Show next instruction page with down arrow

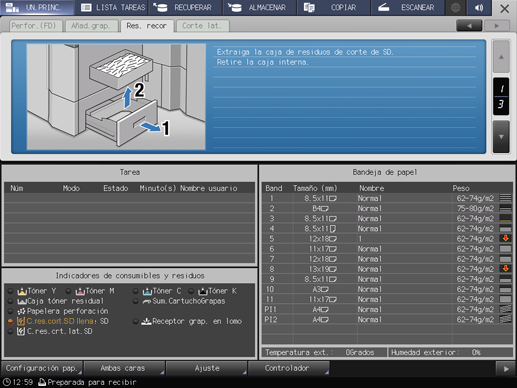pyautogui.click(x=501, y=137)
